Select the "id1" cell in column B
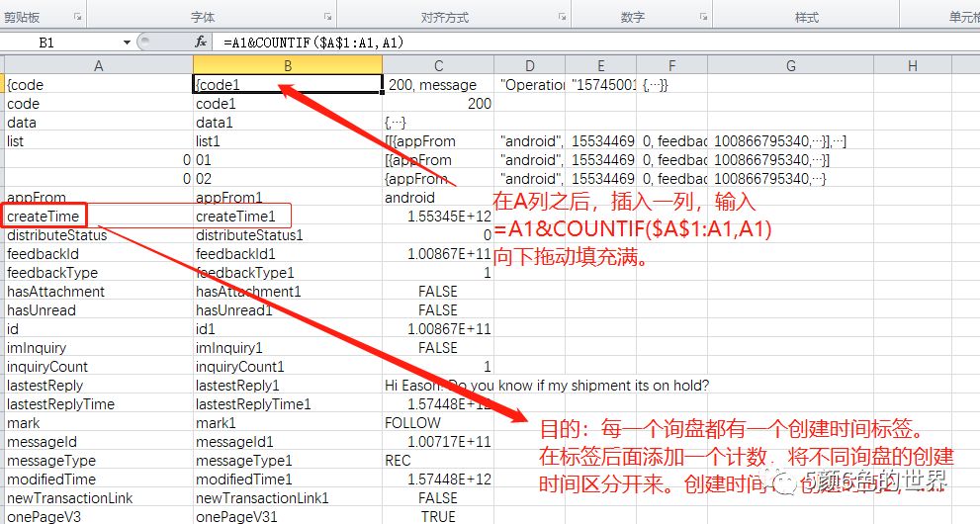Image resolution: width=980 pixels, height=524 pixels. click(288, 328)
